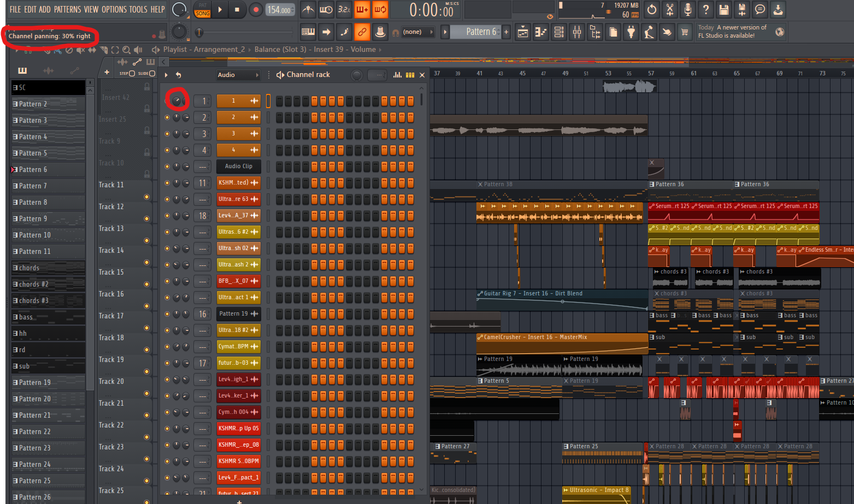Open the plugin database plug icon

click(631, 32)
